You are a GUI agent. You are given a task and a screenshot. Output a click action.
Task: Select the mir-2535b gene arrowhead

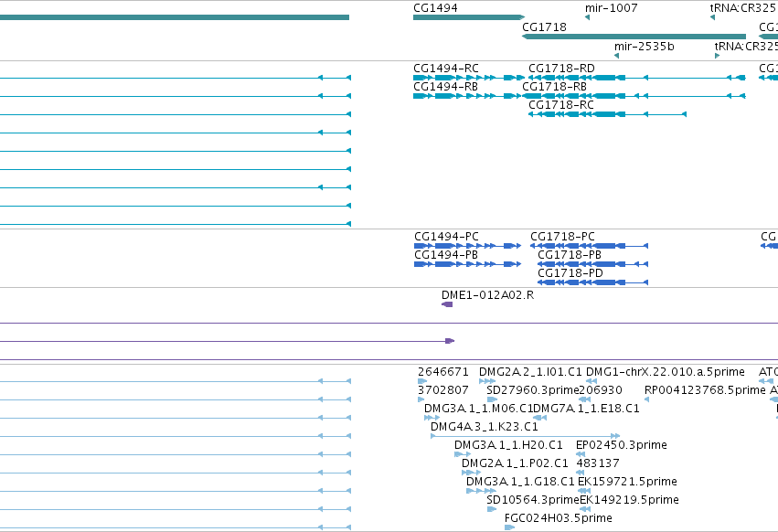pos(617,56)
